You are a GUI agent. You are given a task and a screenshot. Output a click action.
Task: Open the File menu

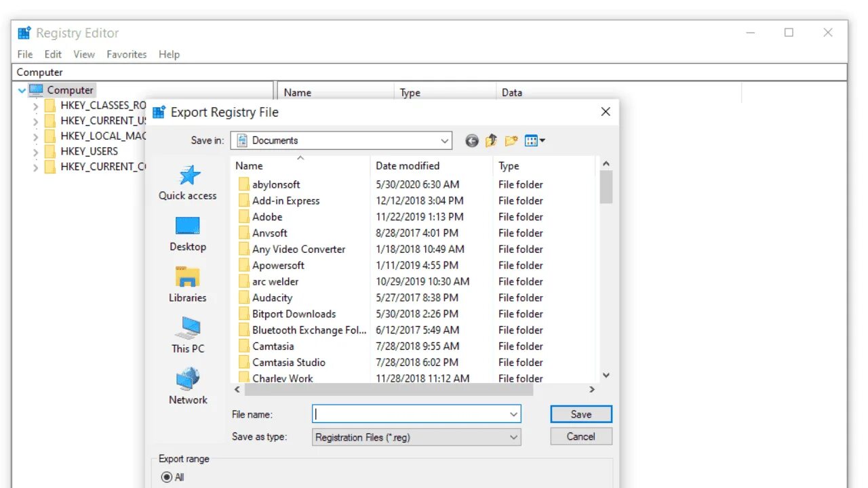pos(25,54)
